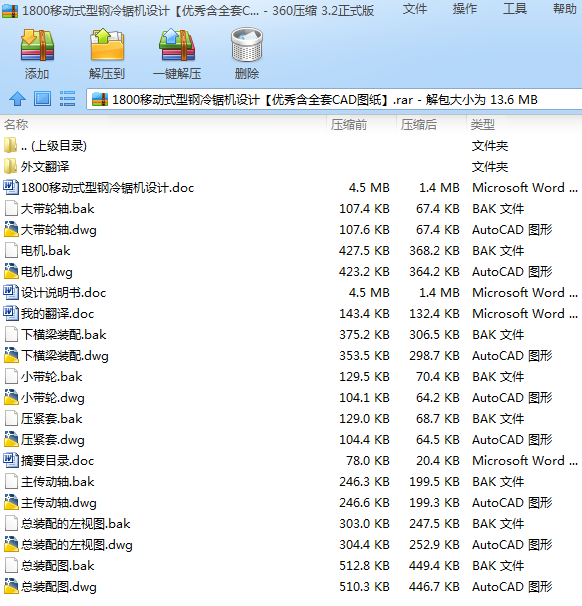Click the archive path address field
Viewport: 582px width, 606px height.
(x=334, y=100)
